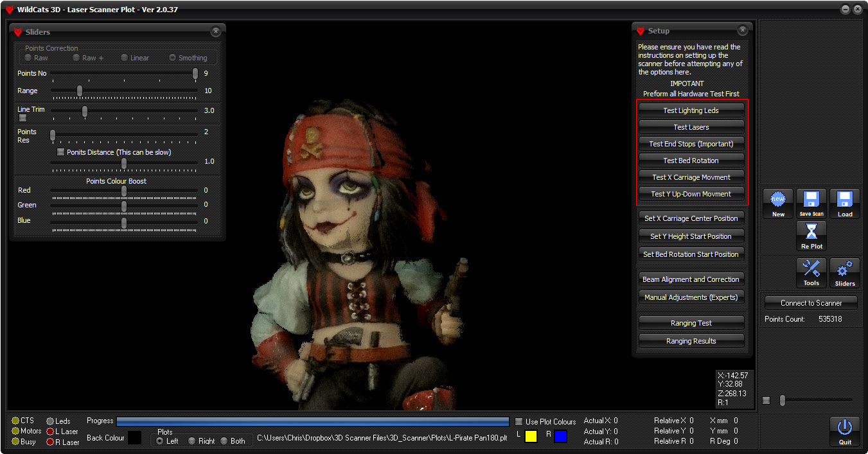Viewport: 868px width, 454px height.
Task: Select the Linear points correction option
Action: click(x=124, y=58)
